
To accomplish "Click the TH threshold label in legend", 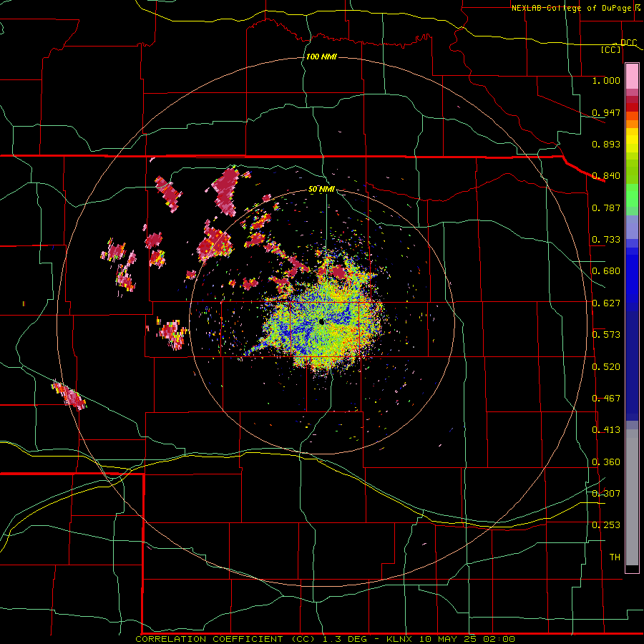I will tap(615, 557).
